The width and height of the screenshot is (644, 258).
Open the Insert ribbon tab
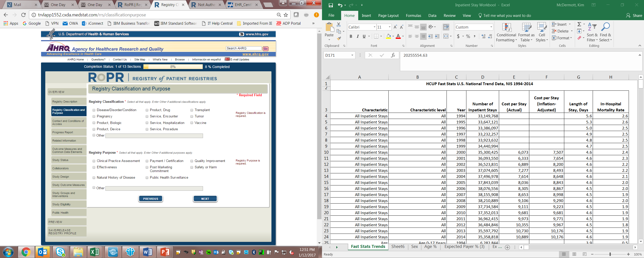(366, 16)
